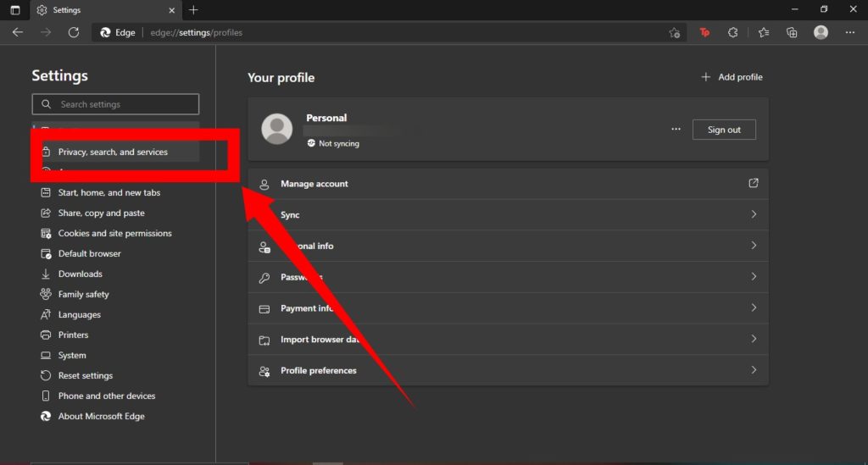Expand Profile preferences chevron
Viewport: 868px width, 465px height.
coord(754,369)
